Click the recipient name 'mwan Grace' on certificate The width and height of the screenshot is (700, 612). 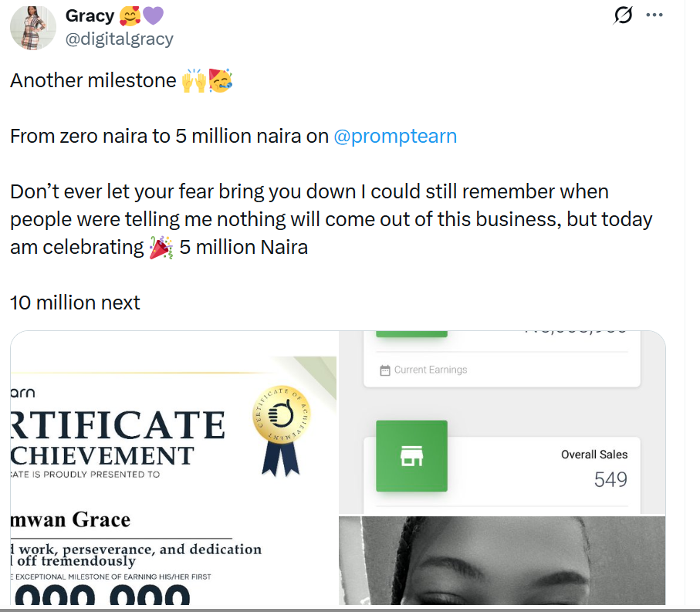pos(70,519)
